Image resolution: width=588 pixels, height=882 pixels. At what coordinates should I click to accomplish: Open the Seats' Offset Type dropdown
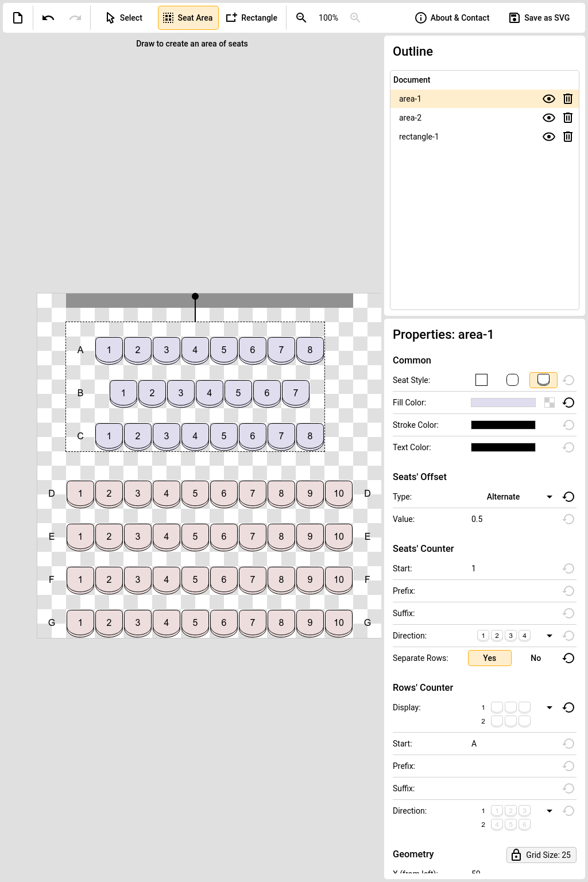549,497
